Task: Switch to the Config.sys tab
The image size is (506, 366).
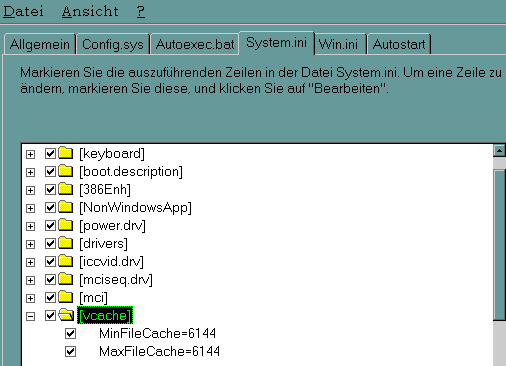Action: (x=113, y=44)
